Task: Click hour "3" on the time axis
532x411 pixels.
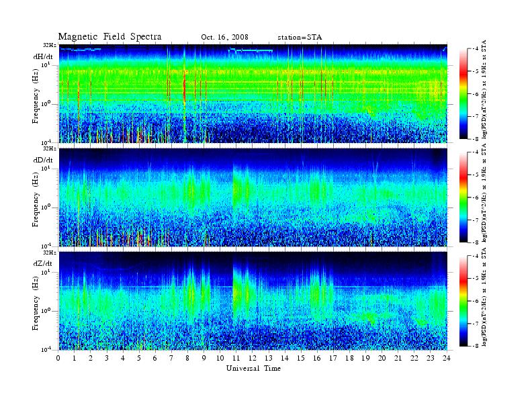Action: [x=107, y=358]
